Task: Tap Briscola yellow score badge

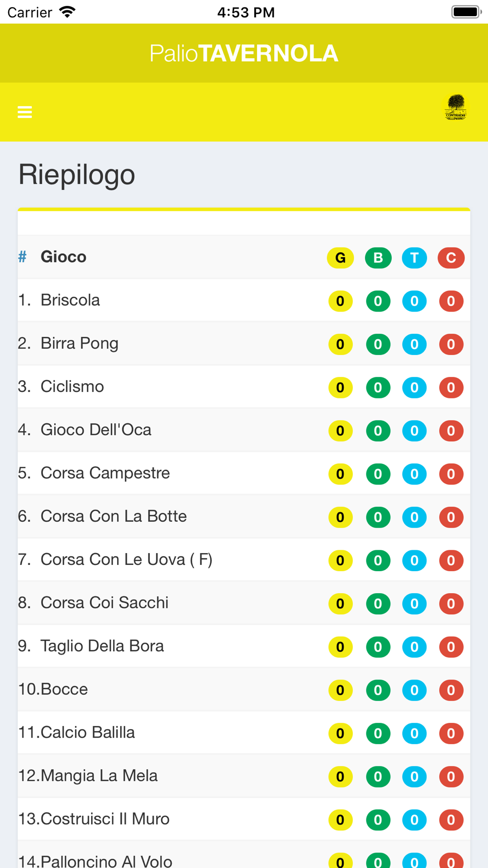Action: tap(341, 301)
